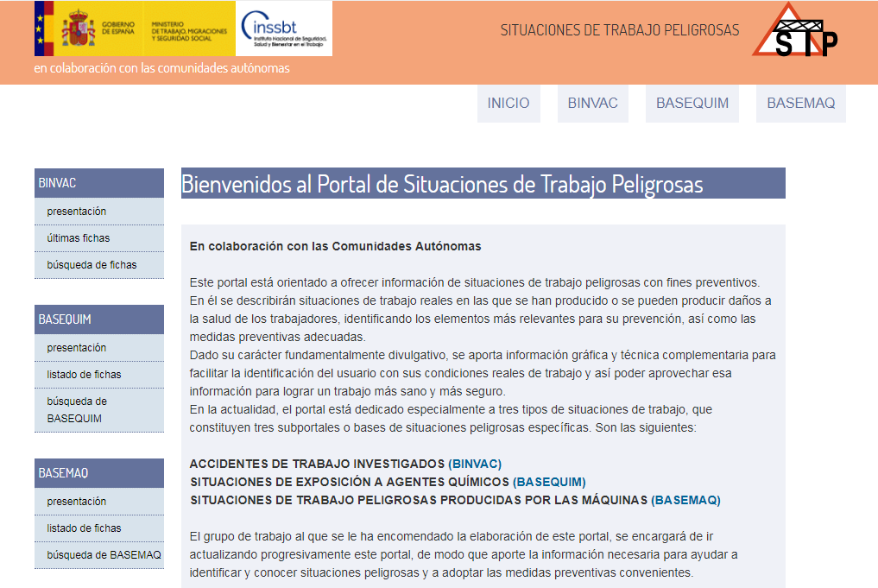The width and height of the screenshot is (878, 588).
Task: Follow the (BASEMAQ) link in the body text
Action: point(686,500)
